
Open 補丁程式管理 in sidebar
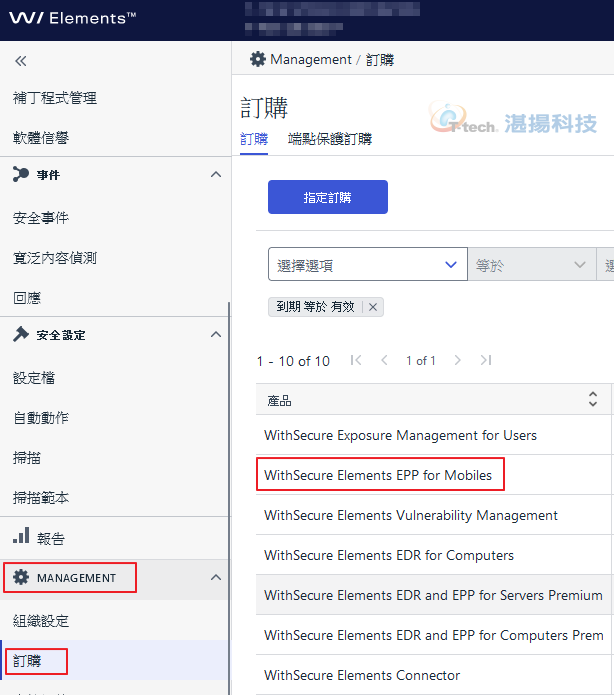point(55,98)
